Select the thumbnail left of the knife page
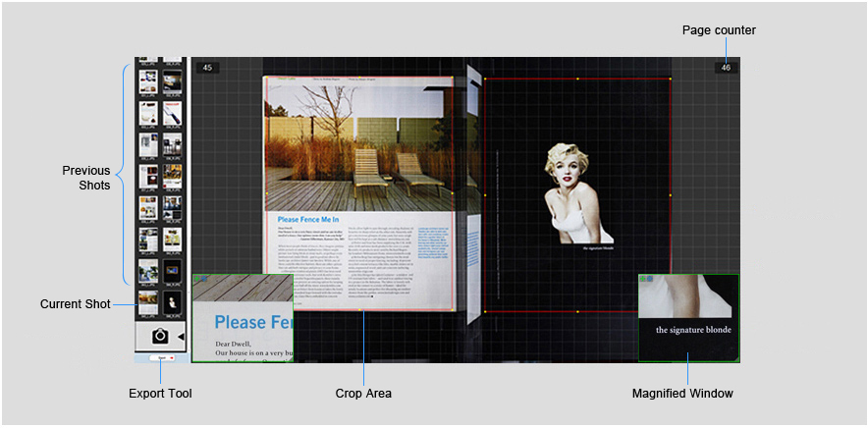868x428 pixels. tap(148, 112)
